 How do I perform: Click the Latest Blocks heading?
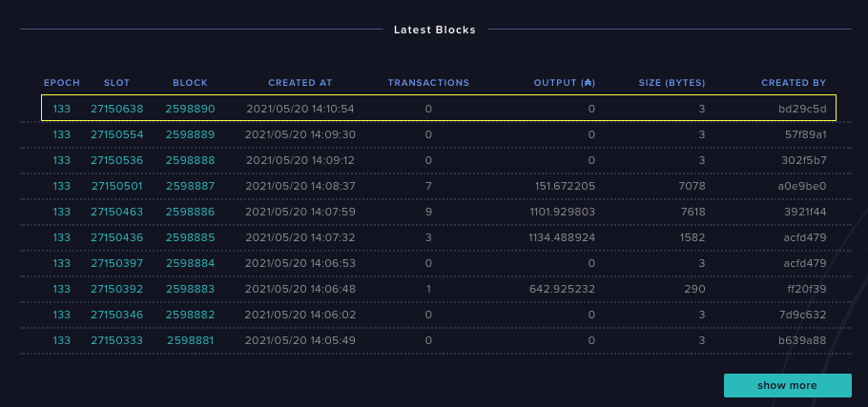434,30
